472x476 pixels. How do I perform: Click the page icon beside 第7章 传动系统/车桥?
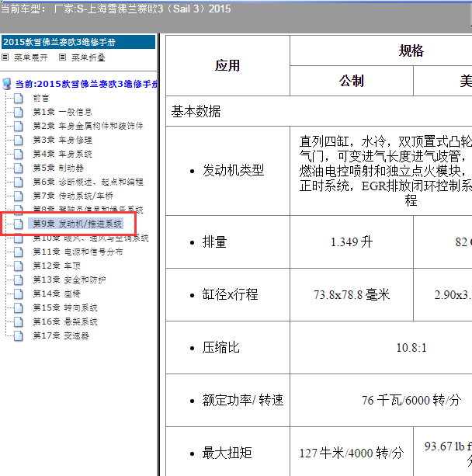coord(18,196)
